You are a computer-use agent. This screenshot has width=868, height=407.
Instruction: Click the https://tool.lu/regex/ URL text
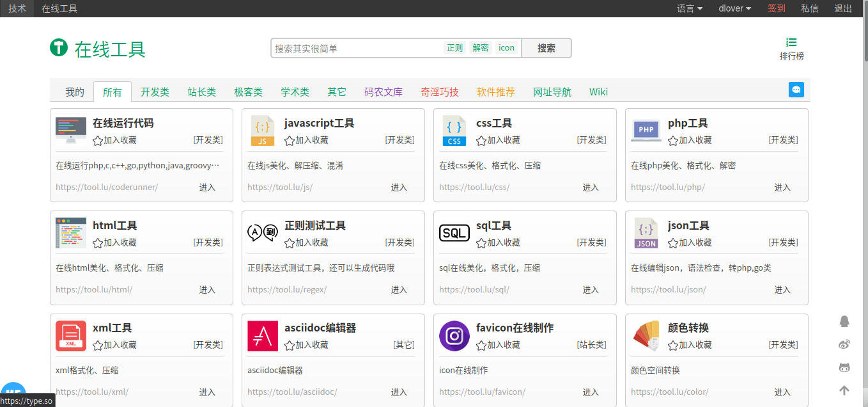click(x=287, y=290)
